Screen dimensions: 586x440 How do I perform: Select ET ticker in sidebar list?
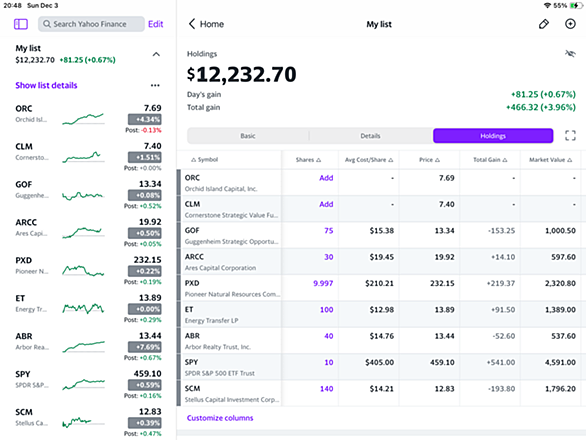tap(20, 298)
